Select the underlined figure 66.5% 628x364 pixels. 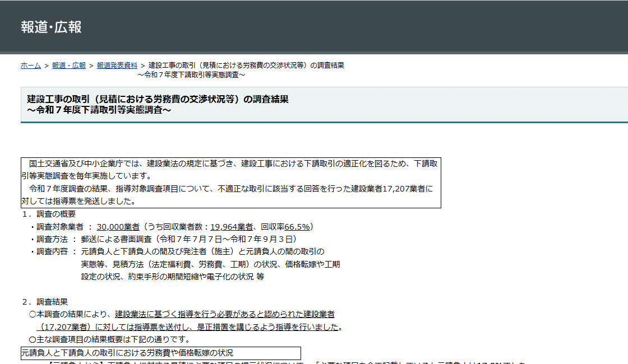pyautogui.click(x=297, y=227)
